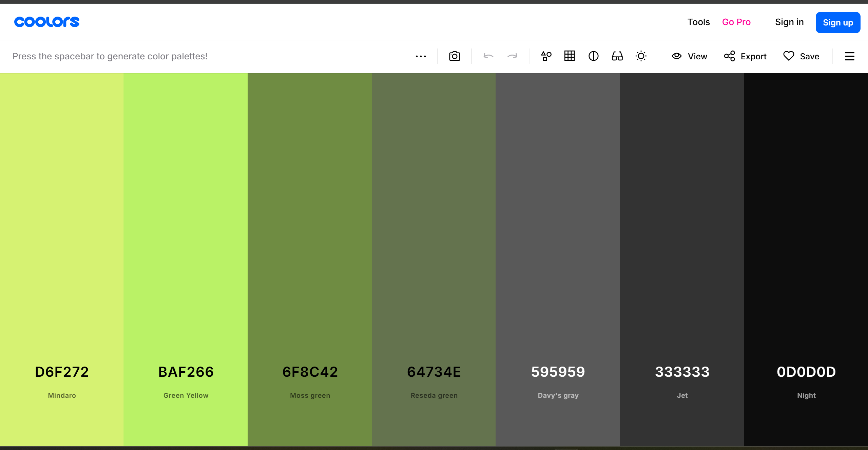
Task: Click the redo arrow icon
Action: [512, 56]
